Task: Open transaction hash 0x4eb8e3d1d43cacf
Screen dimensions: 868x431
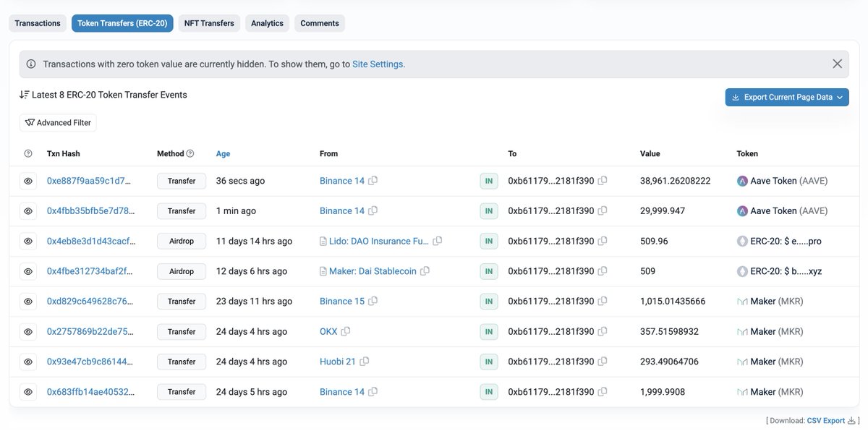Action: [90, 241]
